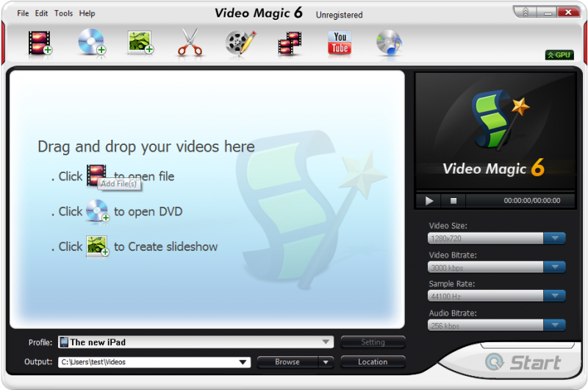Click the iPad icon in Profile field
This screenshot has width=588, height=390.
tap(64, 342)
